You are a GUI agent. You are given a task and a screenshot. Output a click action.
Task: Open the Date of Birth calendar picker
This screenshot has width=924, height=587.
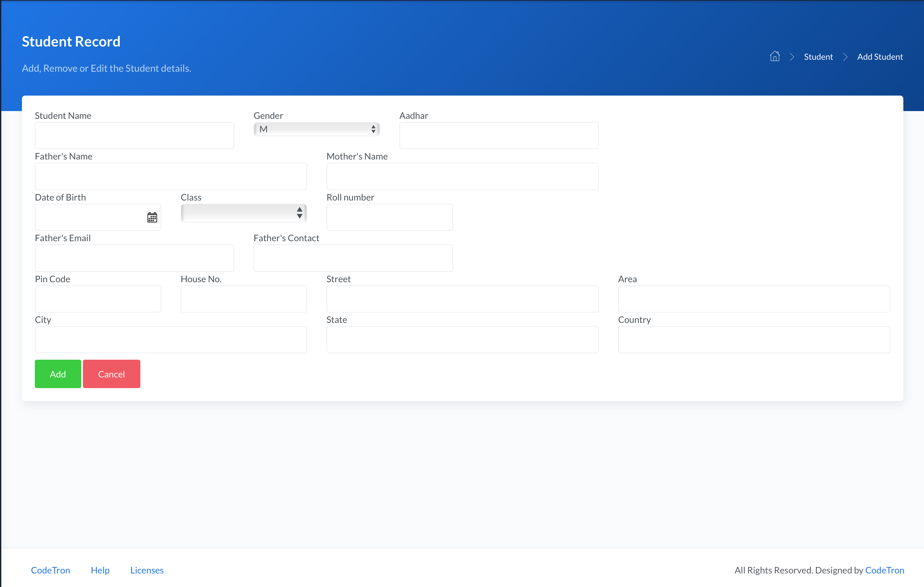(x=152, y=217)
